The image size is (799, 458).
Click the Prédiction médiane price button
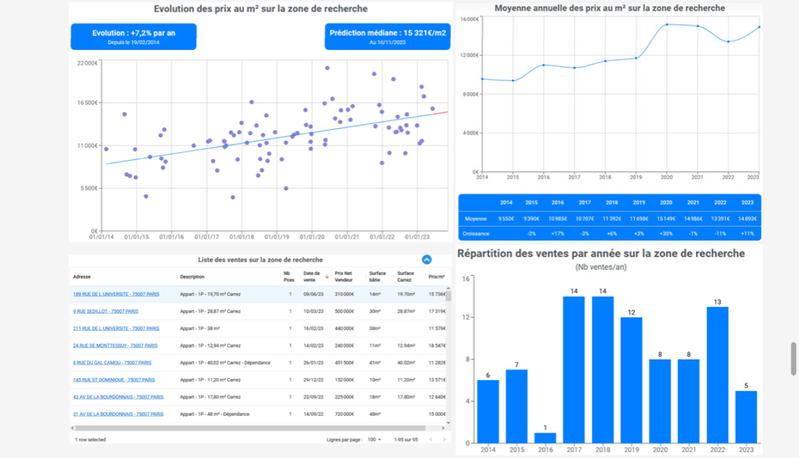coord(386,36)
